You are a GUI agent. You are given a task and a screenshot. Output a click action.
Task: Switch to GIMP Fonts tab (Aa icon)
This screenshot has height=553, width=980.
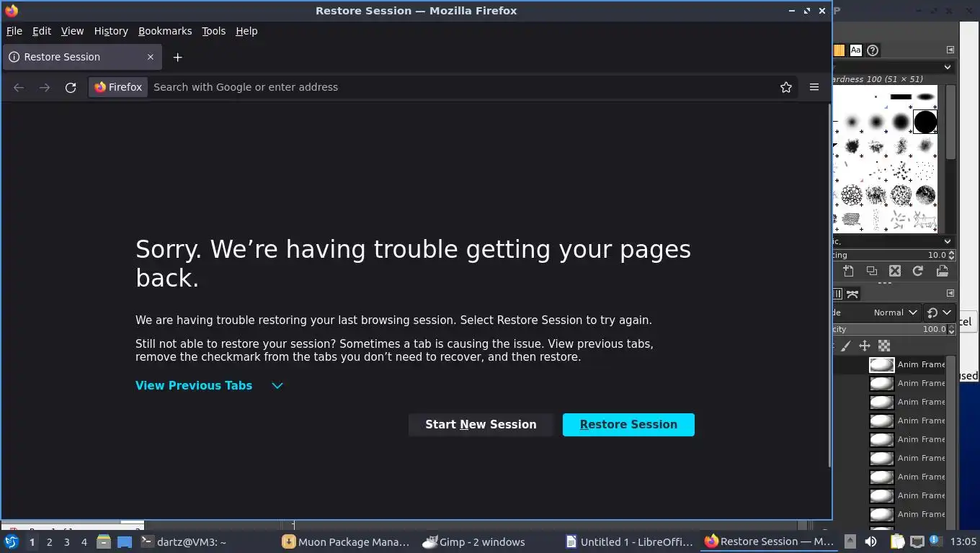855,50
